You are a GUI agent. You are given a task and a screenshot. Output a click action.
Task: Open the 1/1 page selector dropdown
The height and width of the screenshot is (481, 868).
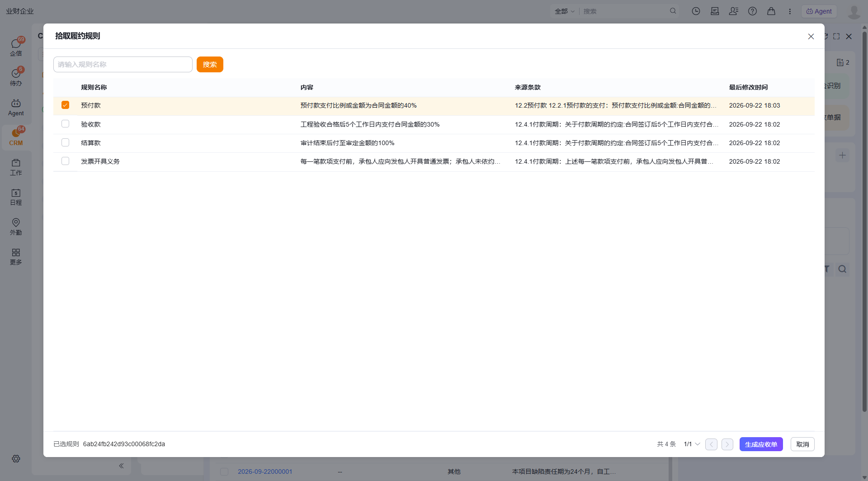click(692, 444)
